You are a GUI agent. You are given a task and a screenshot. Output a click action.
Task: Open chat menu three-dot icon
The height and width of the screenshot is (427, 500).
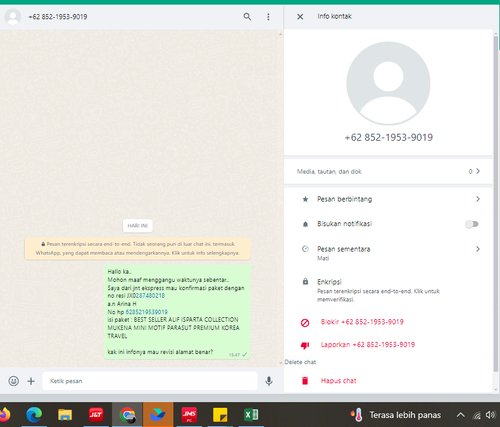268,17
